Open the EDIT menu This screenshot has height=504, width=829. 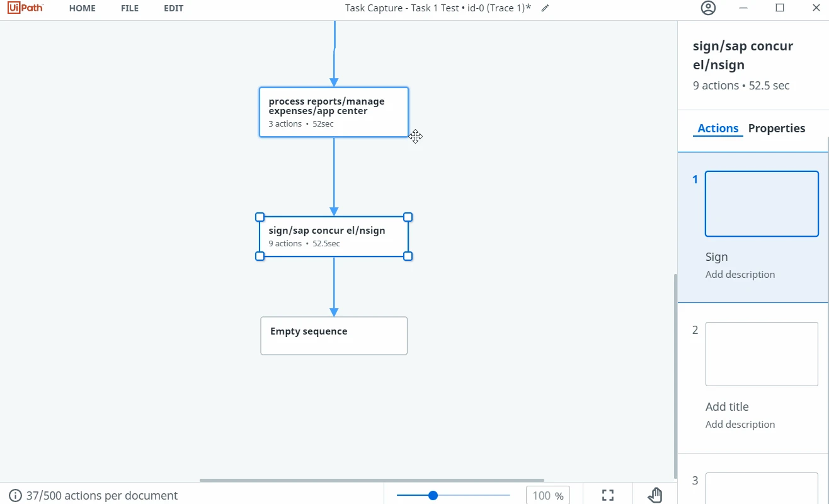(174, 9)
